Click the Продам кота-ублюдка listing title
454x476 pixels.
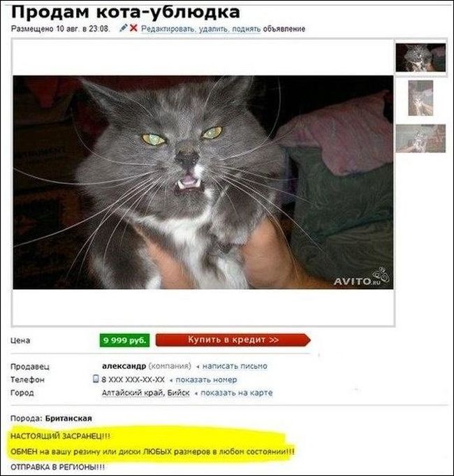click(126, 12)
